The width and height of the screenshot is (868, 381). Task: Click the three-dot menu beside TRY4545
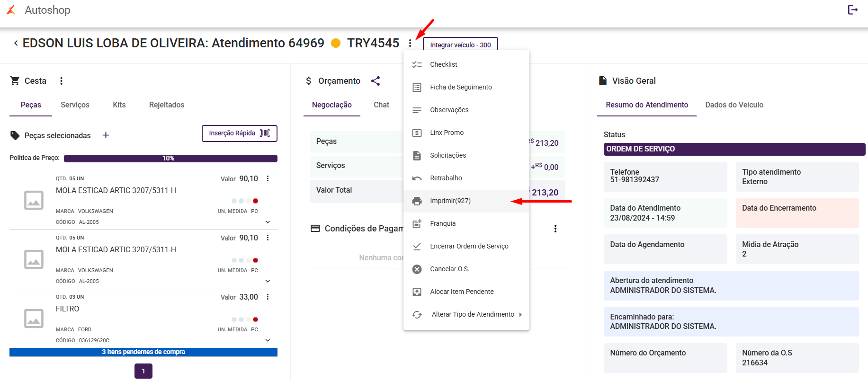(410, 44)
